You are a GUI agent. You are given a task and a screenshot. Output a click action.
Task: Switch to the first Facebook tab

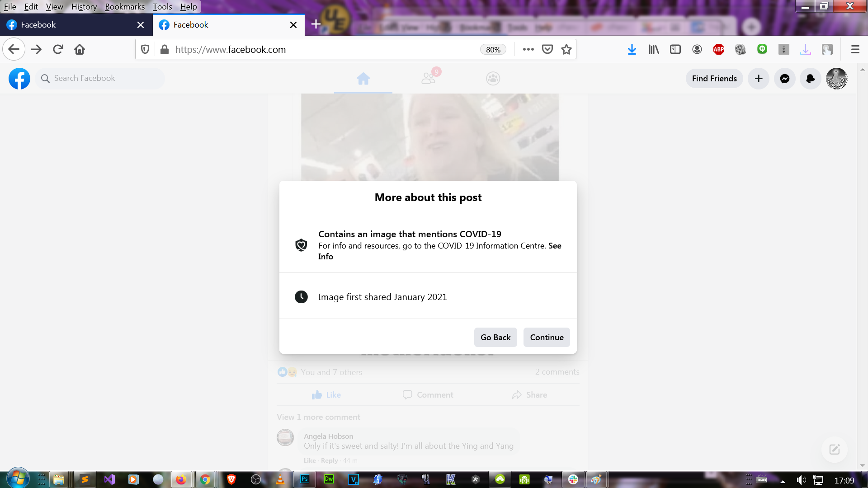click(68, 25)
